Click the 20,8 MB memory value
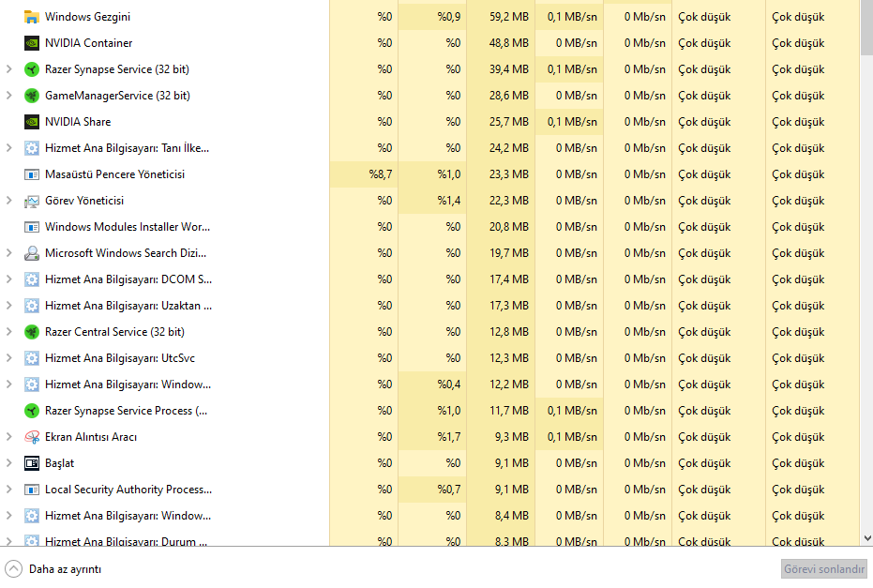This screenshot has width=873, height=588. [x=509, y=227]
